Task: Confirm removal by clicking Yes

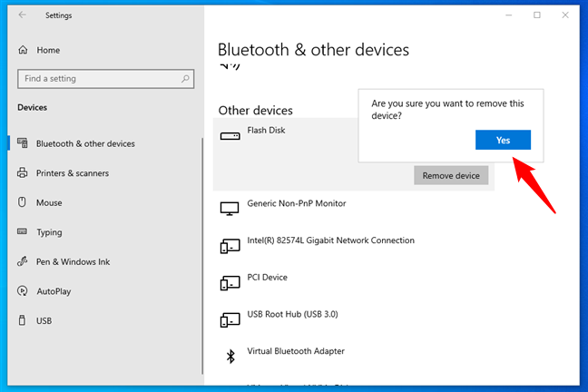Action: 503,140
